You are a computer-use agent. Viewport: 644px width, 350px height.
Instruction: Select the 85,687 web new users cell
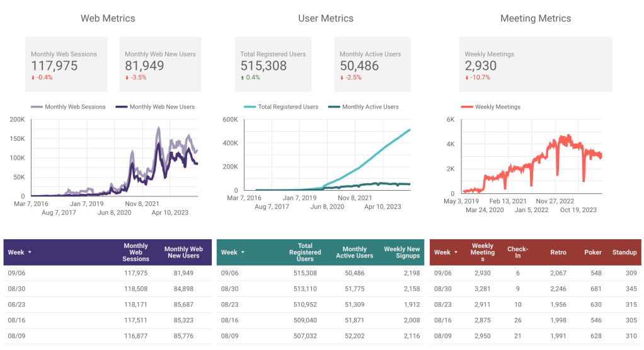tap(183, 305)
